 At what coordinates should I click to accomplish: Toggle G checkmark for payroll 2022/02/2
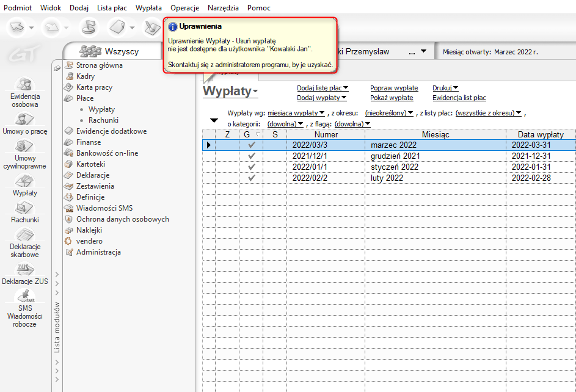(x=251, y=178)
